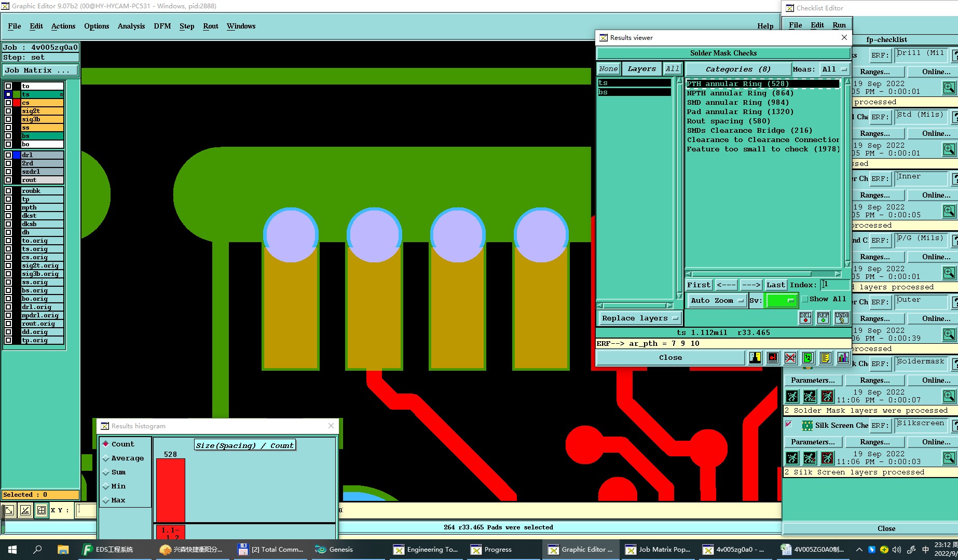Click the zoom-area icon beside X Y field
This screenshot has height=560, width=958.
pyautogui.click(x=9, y=510)
